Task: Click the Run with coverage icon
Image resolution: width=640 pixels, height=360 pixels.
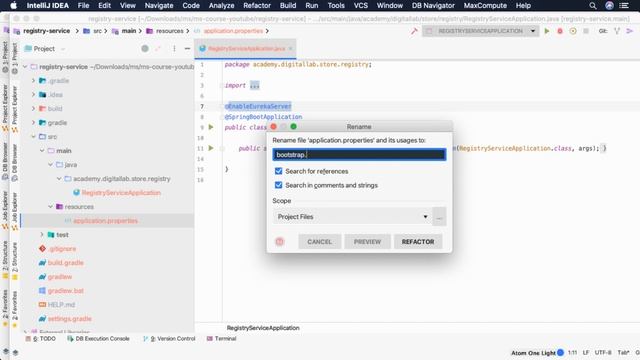Action: (x=573, y=31)
